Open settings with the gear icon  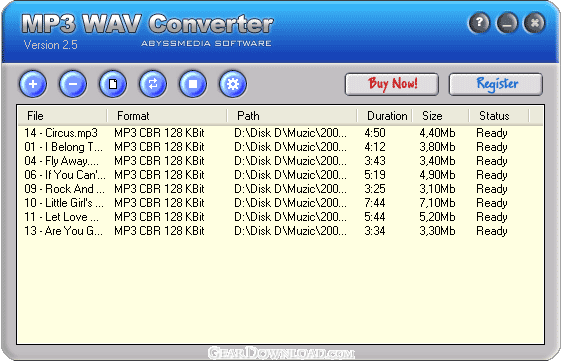pyautogui.click(x=233, y=84)
